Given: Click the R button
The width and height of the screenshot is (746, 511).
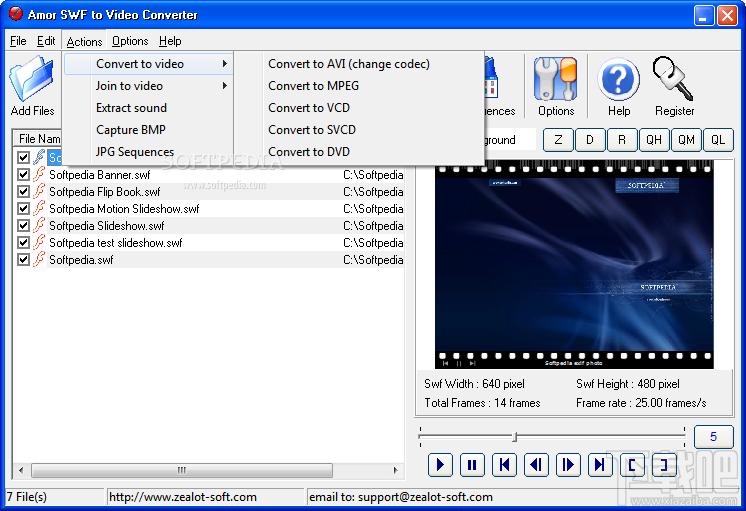Looking at the screenshot, I should pos(622,140).
